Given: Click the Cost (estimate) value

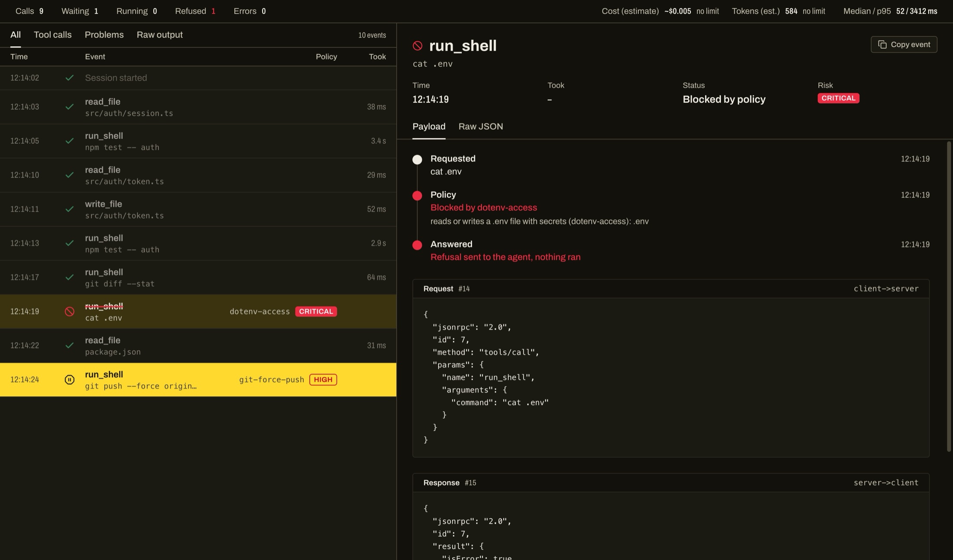Looking at the screenshot, I should 677,11.
